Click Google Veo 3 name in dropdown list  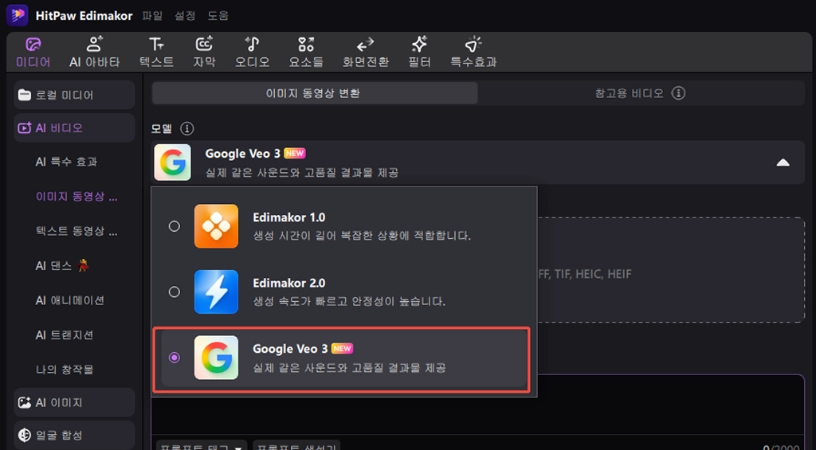290,349
